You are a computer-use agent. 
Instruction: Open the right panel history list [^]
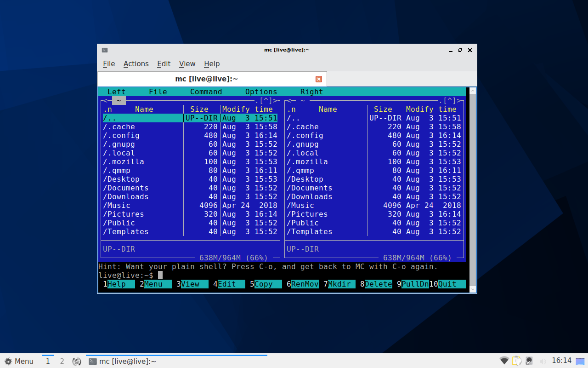(x=450, y=101)
